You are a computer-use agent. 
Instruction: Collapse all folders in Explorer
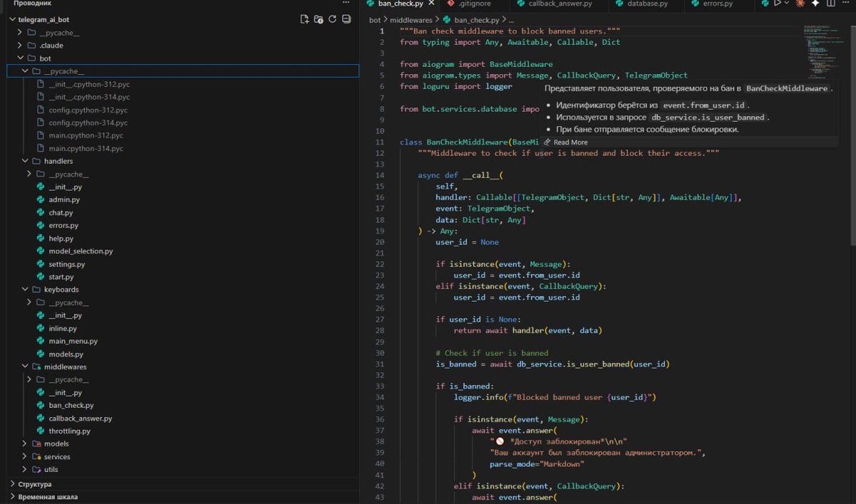347,19
